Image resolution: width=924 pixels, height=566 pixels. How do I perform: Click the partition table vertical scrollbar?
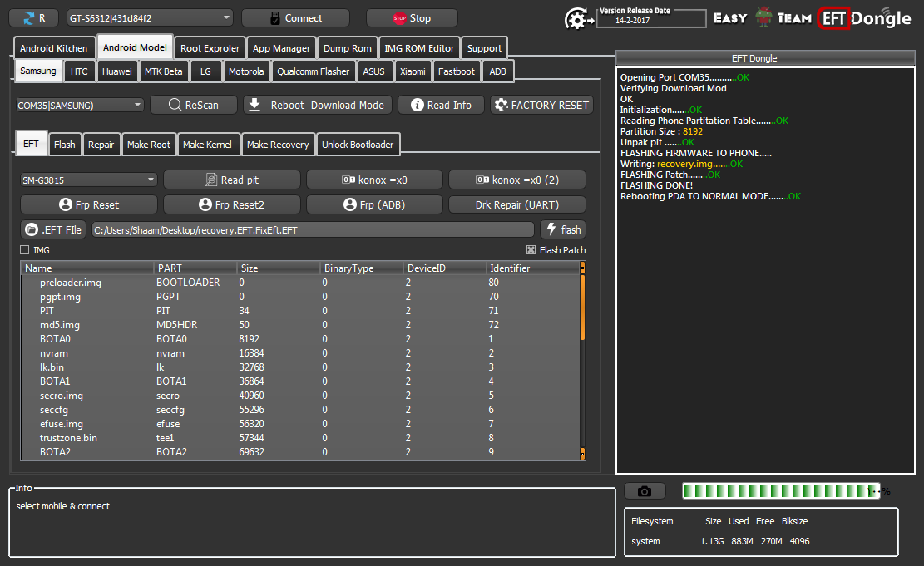582,361
